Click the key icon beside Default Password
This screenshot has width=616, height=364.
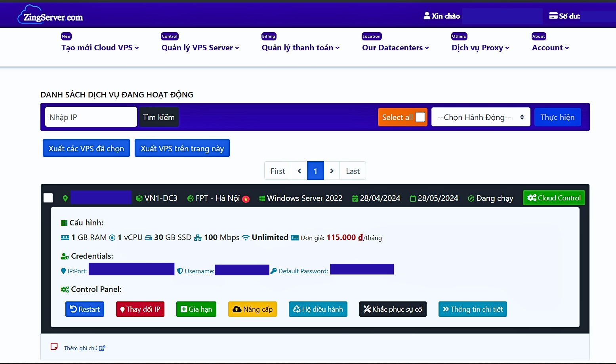[x=273, y=271]
